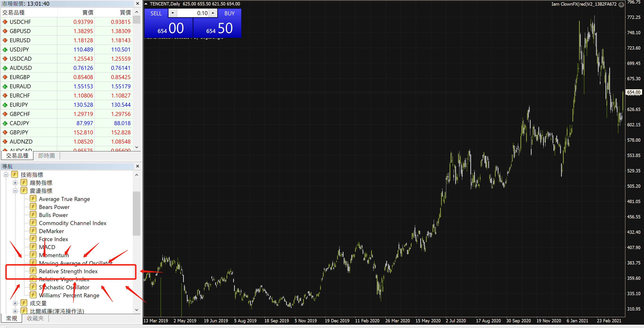Select the Relative Strength Index tree item
This screenshot has height=328, width=644.
tap(68, 271)
